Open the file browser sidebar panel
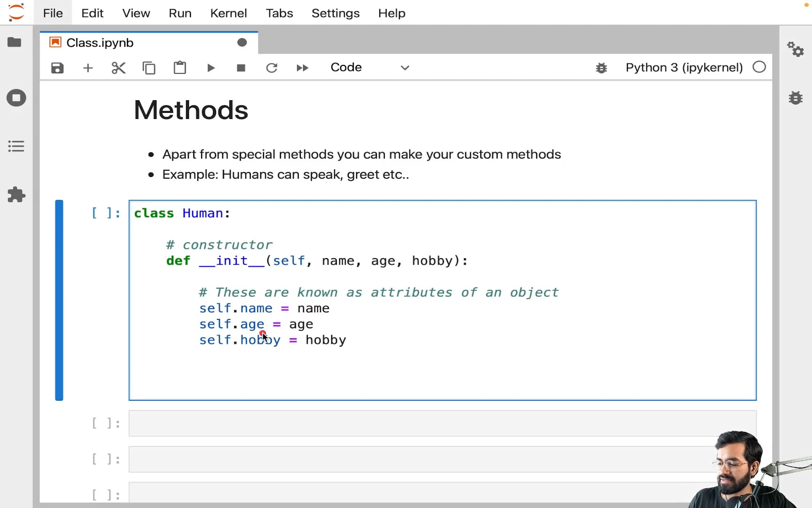The width and height of the screenshot is (812, 508). [x=15, y=42]
